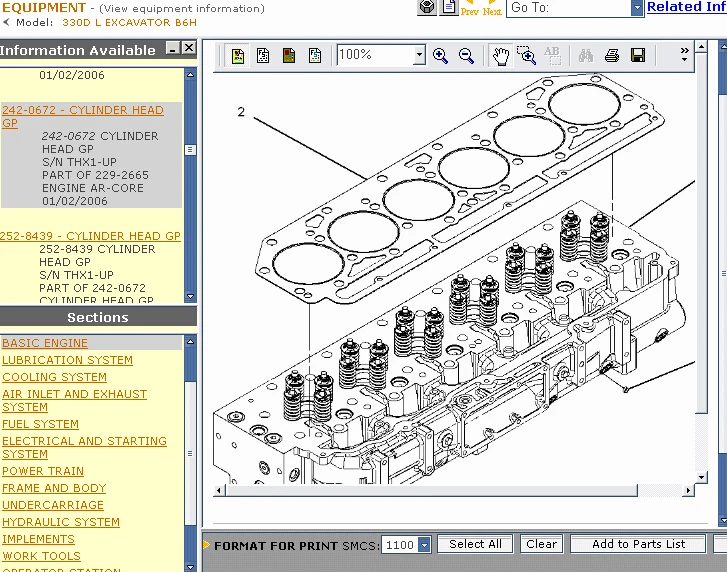Viewport: 727px width, 572px height.
Task: Open the POWER TRAIN section
Action: click(x=43, y=471)
